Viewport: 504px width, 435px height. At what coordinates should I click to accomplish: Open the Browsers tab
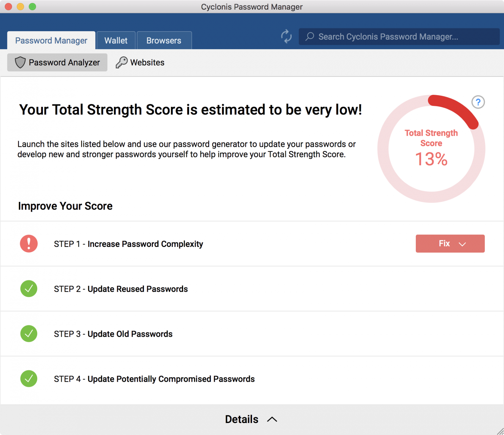164,40
